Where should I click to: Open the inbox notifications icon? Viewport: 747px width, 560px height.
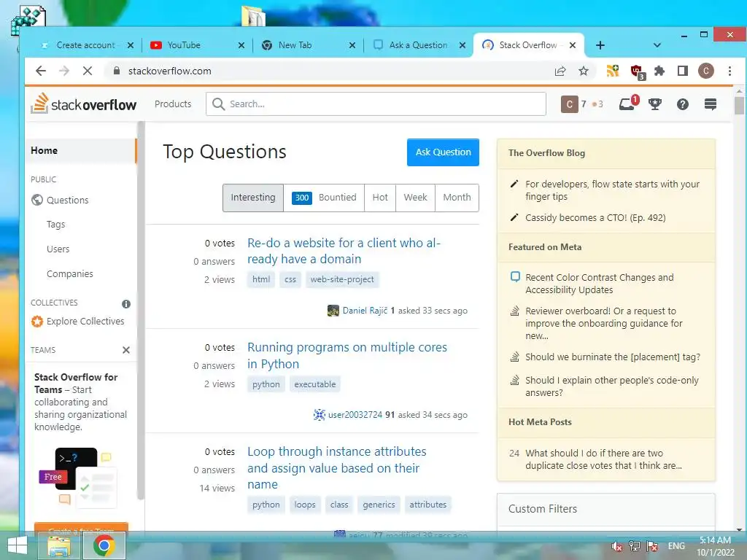click(627, 104)
